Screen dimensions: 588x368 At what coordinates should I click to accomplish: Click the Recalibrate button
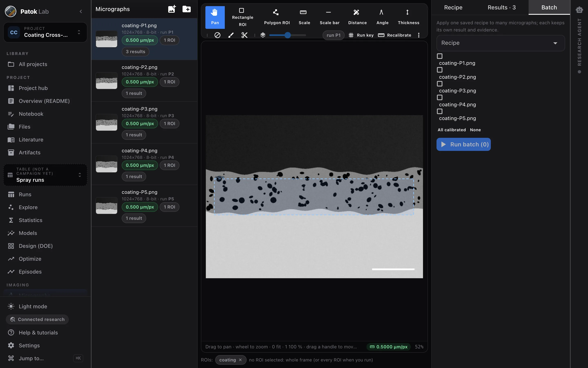click(395, 35)
